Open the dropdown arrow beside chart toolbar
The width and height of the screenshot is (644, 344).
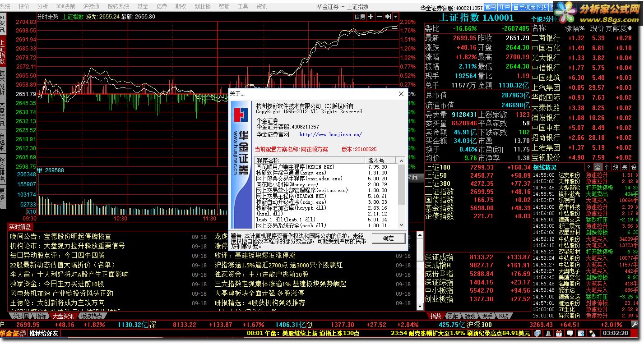point(396,17)
